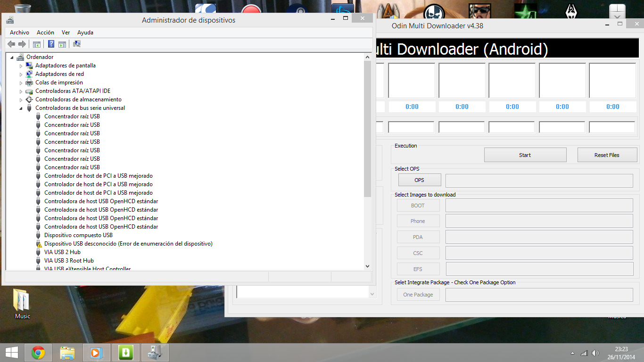
Task: Click the Device Manager scrollbar up arrow
Action: coord(368,57)
